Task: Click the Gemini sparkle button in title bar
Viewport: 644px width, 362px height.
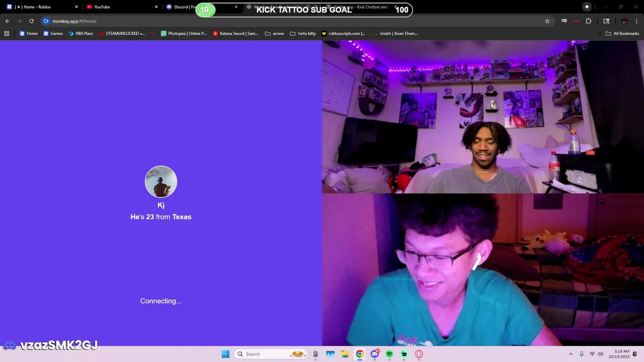Action: pyautogui.click(x=587, y=7)
